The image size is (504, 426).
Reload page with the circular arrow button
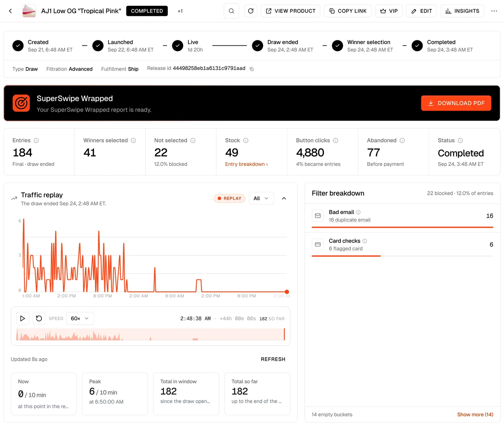(251, 11)
